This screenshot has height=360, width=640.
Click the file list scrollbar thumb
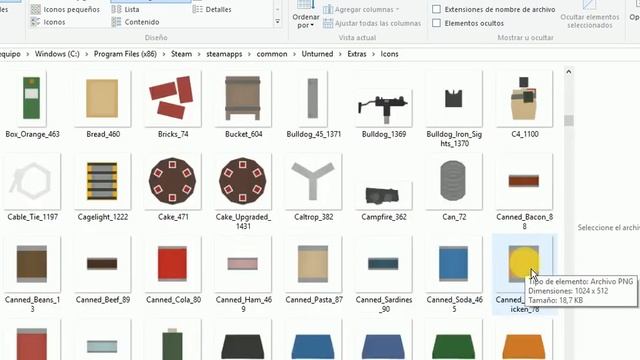pos(569,120)
